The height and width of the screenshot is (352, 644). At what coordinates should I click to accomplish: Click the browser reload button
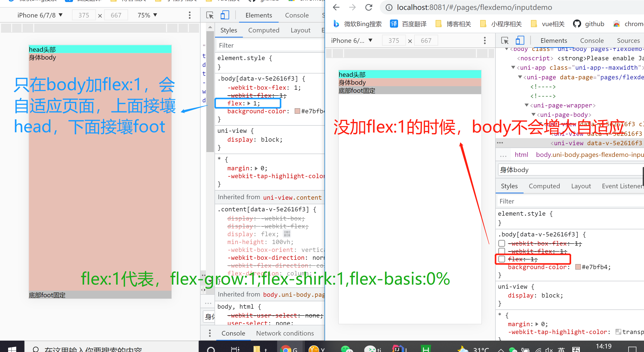pos(369,7)
